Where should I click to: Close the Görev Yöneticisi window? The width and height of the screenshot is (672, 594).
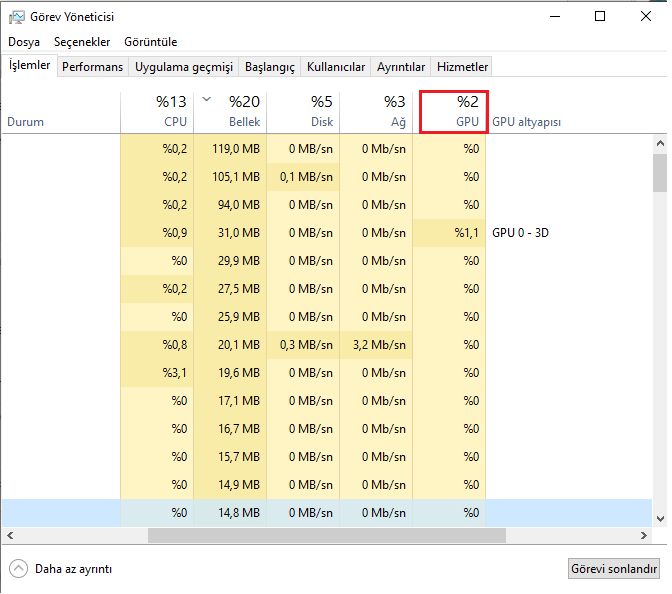click(x=645, y=17)
